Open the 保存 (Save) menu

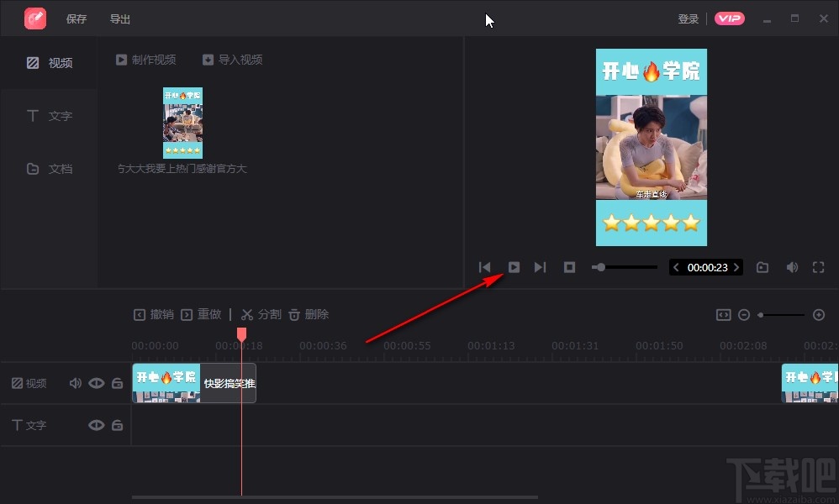coord(76,19)
